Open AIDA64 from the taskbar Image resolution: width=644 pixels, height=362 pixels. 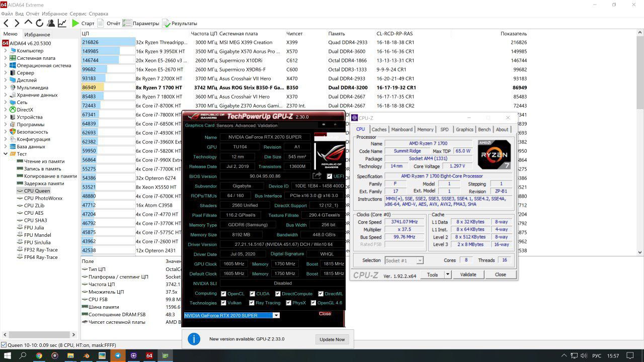tap(149, 355)
